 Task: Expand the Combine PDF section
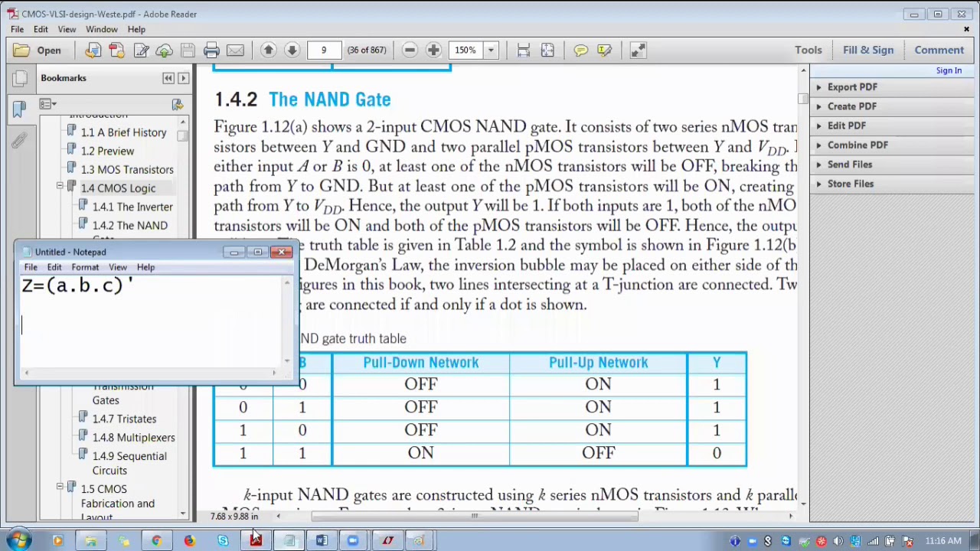coord(857,145)
